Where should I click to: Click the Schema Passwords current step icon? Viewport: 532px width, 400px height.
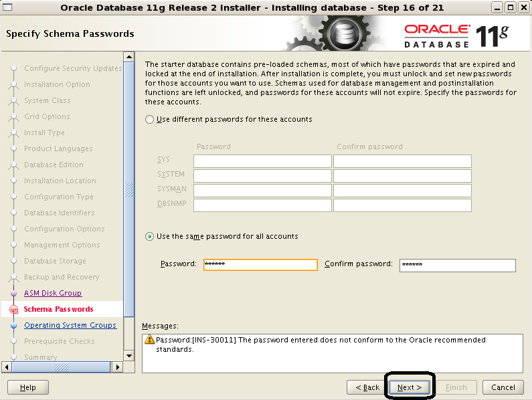tap(13, 310)
